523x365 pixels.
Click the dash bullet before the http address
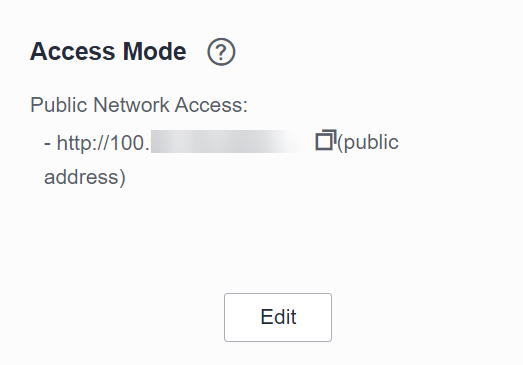47,143
